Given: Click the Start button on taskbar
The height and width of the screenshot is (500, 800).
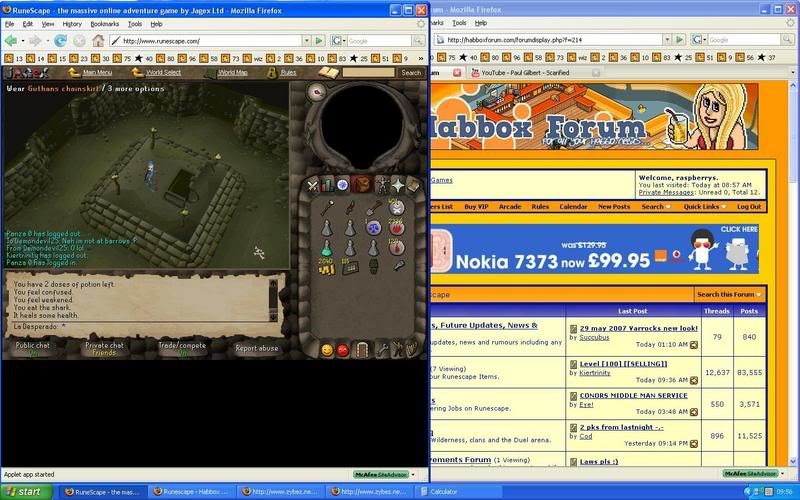Looking at the screenshot, I should coord(26,492).
